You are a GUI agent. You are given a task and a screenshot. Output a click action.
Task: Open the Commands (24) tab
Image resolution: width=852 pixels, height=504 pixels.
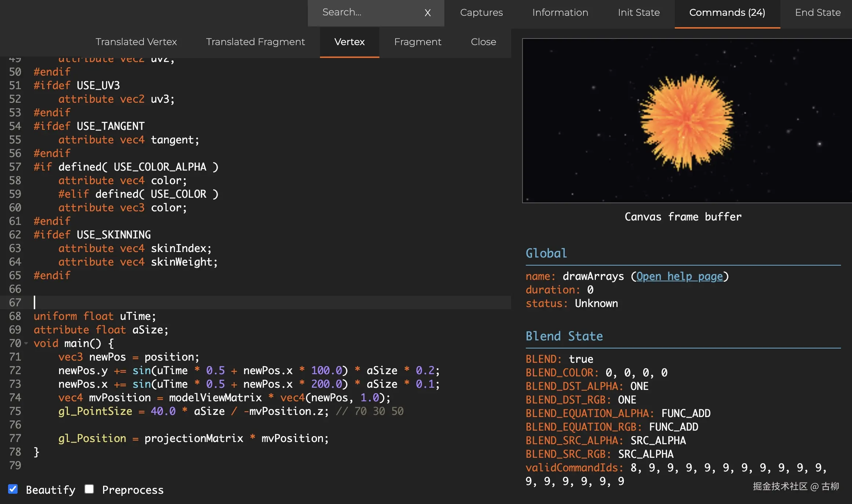click(x=727, y=12)
